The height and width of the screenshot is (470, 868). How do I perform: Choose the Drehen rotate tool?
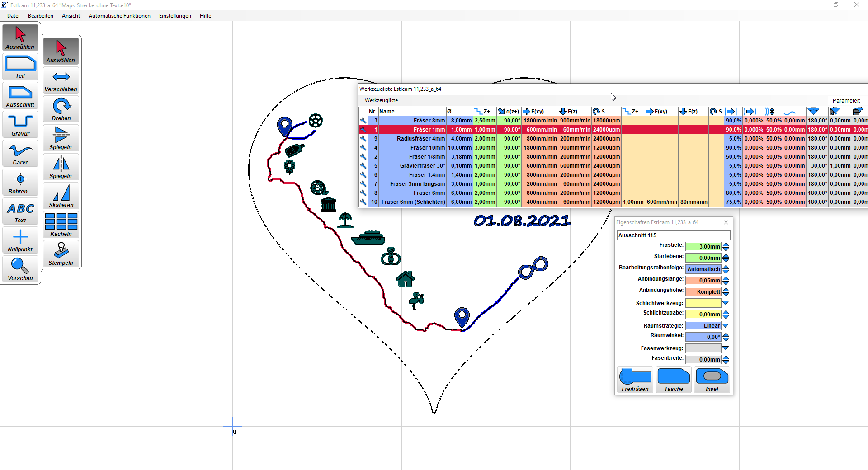click(x=61, y=109)
